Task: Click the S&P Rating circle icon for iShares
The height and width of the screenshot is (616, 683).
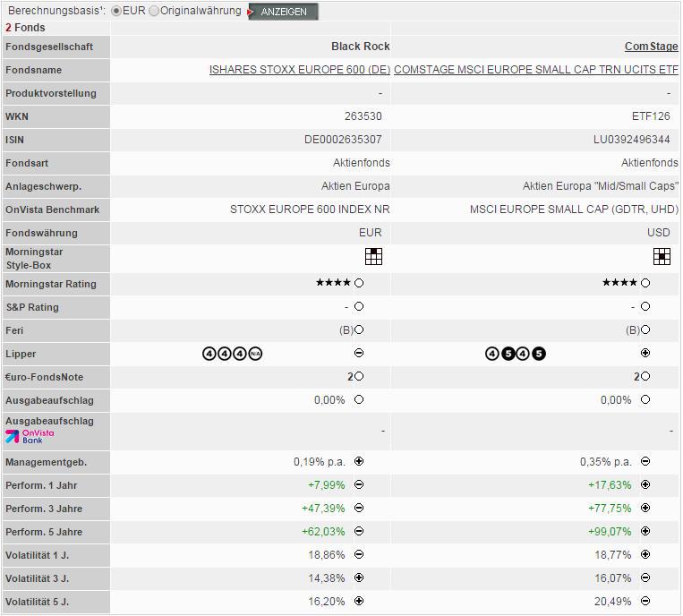Action: 359,307
